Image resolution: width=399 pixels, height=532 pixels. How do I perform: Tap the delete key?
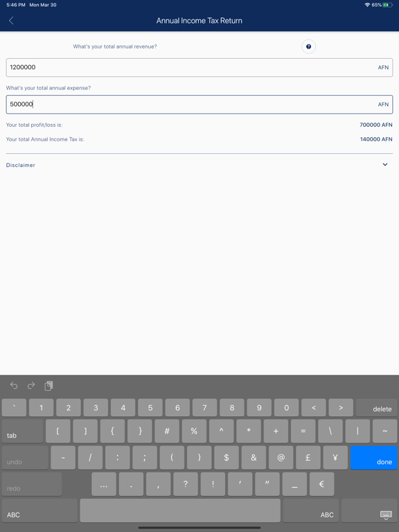(376, 407)
